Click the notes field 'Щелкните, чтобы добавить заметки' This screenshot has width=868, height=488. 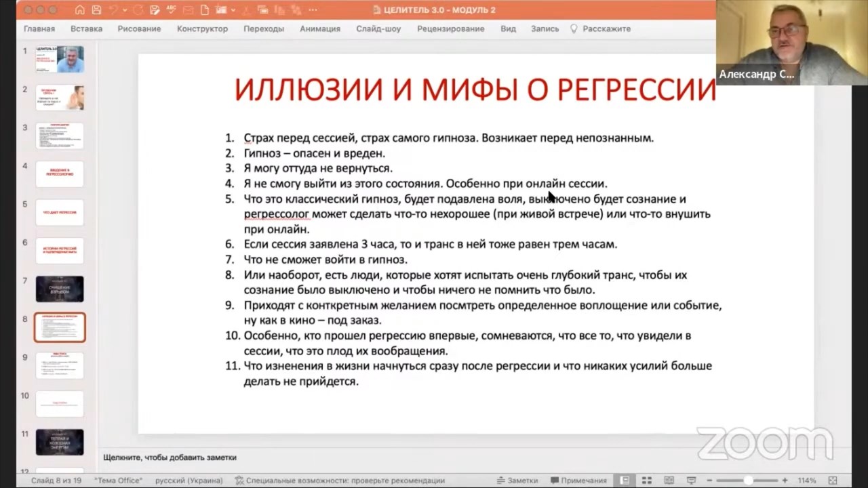coord(170,457)
